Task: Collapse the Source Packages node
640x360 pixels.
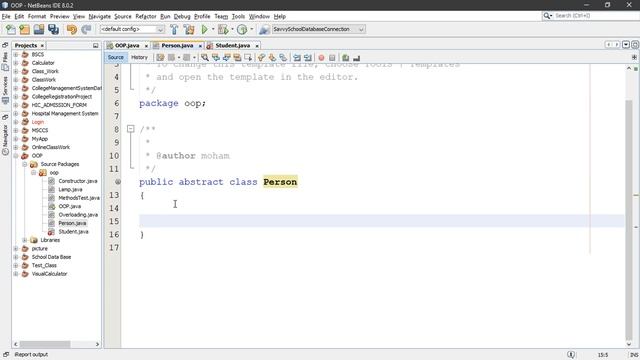Action: coord(24,164)
